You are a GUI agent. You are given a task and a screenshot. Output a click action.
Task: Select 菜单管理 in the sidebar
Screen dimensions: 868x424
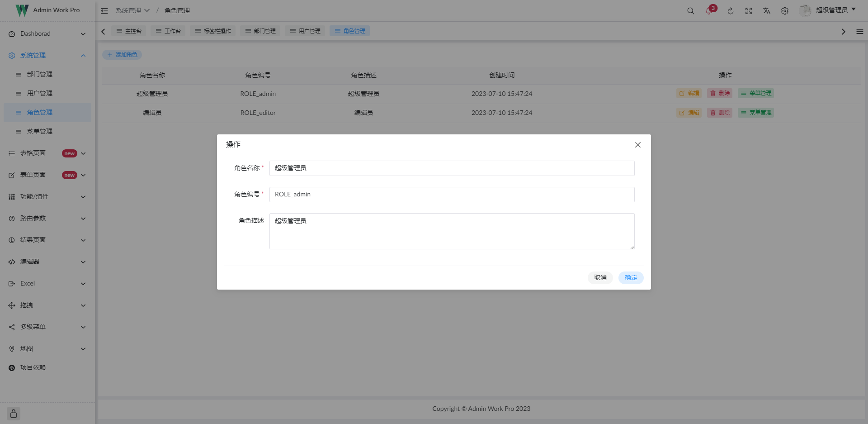(39, 131)
